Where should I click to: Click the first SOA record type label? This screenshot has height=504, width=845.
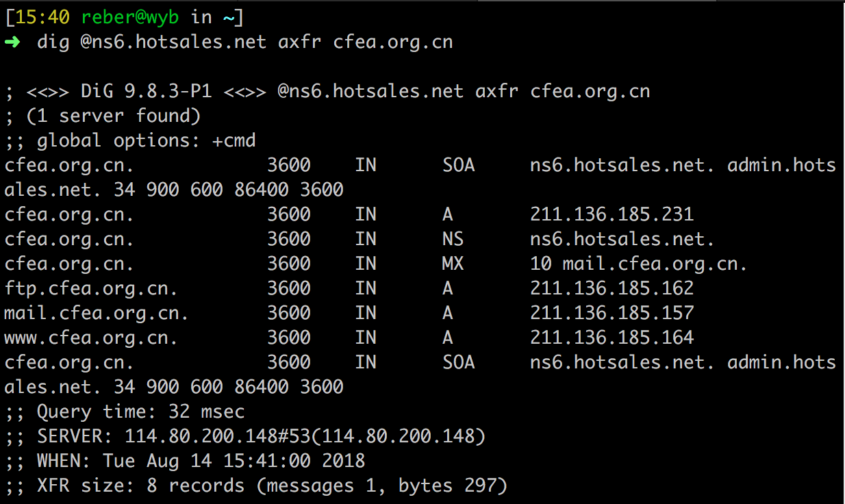(458, 165)
